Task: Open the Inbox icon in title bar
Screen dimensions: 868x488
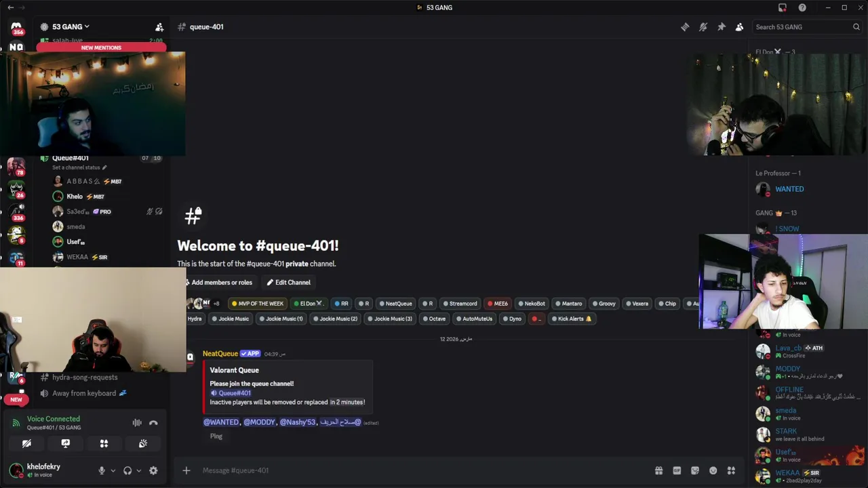Action: [x=783, y=7]
